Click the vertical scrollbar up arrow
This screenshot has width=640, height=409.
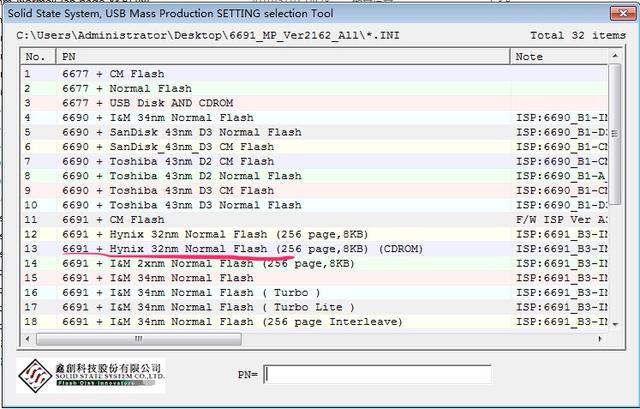615,56
